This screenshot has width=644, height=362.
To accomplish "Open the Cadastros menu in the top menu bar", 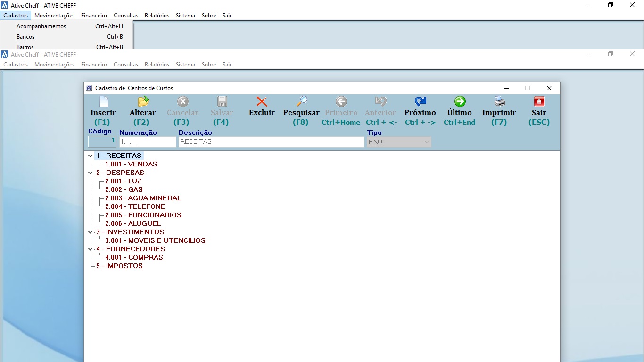I will click(16, 16).
